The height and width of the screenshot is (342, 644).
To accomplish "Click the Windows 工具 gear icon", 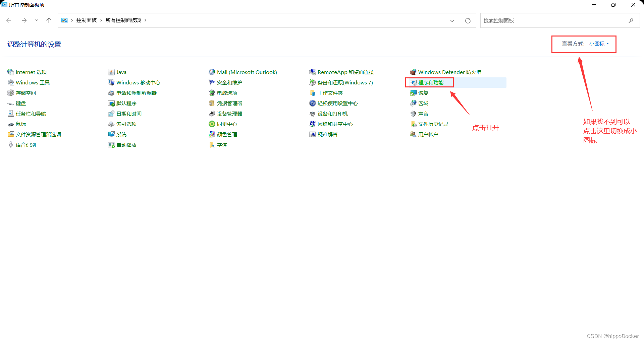I will [11, 82].
